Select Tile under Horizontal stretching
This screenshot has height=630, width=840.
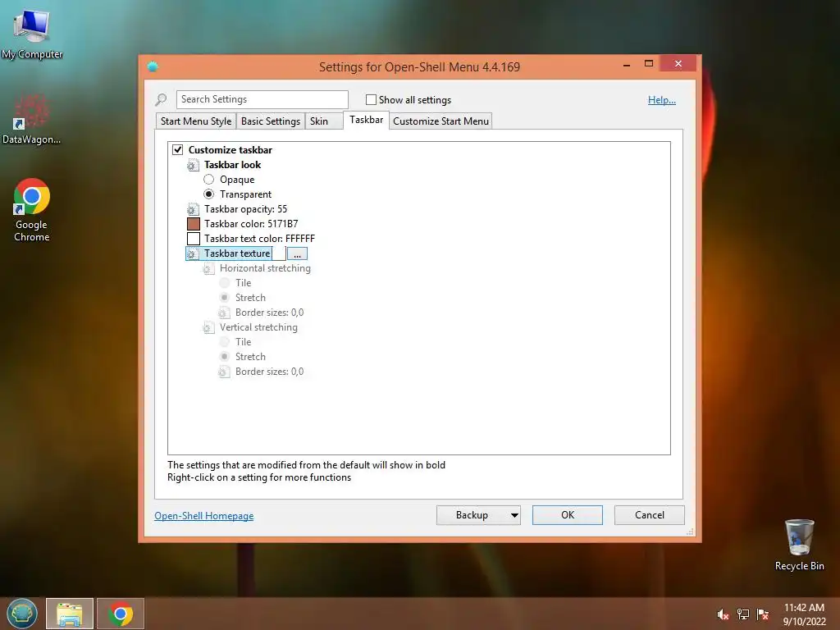[x=225, y=283]
